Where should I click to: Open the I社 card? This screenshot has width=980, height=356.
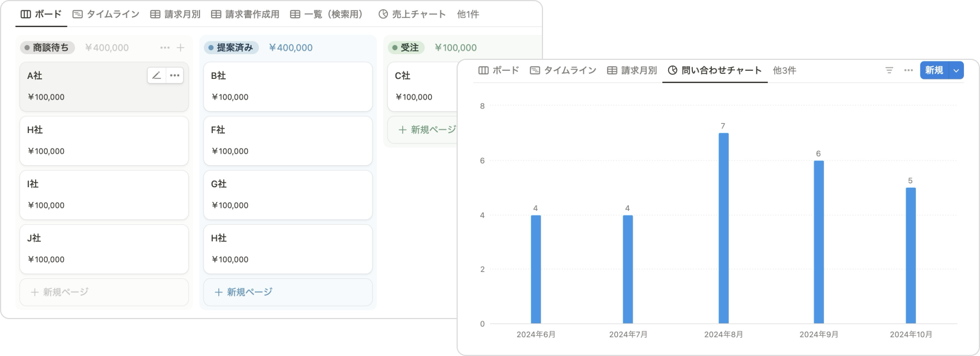[x=104, y=195]
